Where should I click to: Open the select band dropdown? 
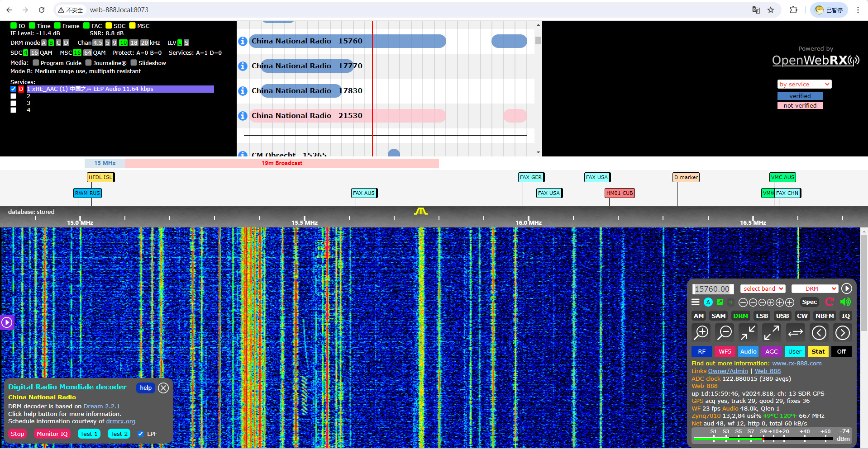[763, 289]
